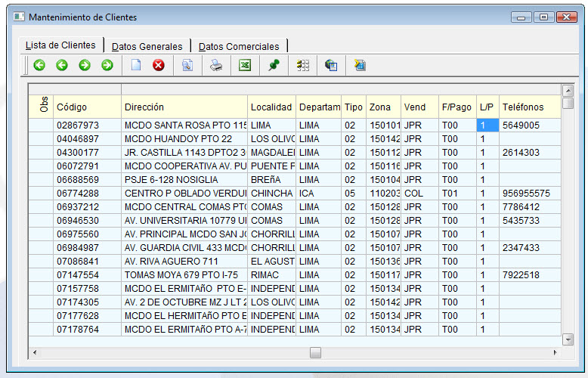Click the next record green arrow
588x378 pixels.
[85, 66]
